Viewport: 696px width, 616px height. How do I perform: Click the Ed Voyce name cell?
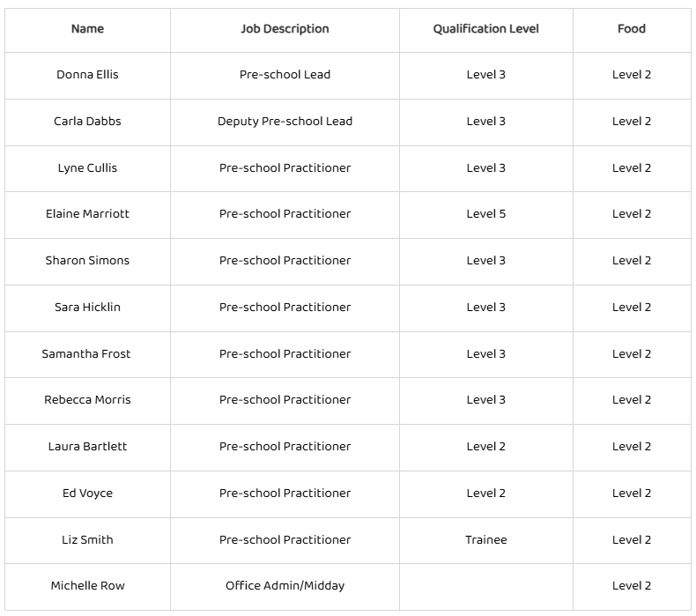[87, 494]
